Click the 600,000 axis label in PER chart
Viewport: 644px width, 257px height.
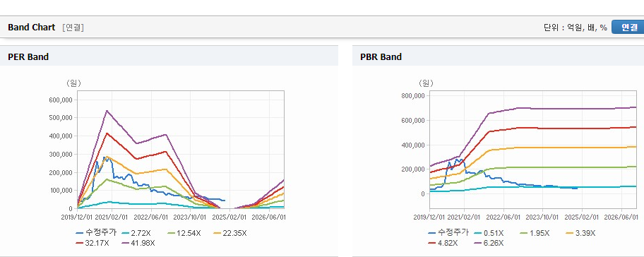(x=61, y=100)
